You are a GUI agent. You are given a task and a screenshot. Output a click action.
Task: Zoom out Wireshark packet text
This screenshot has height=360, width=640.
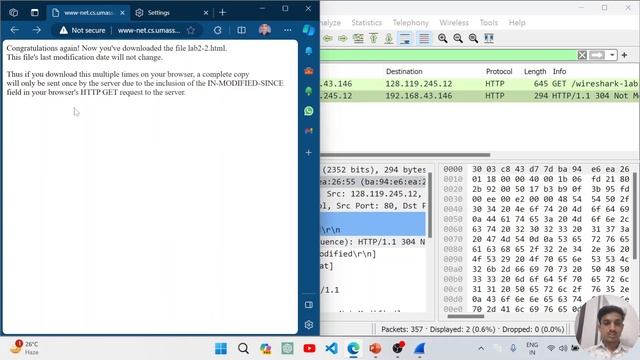pyautogui.click(x=458, y=38)
